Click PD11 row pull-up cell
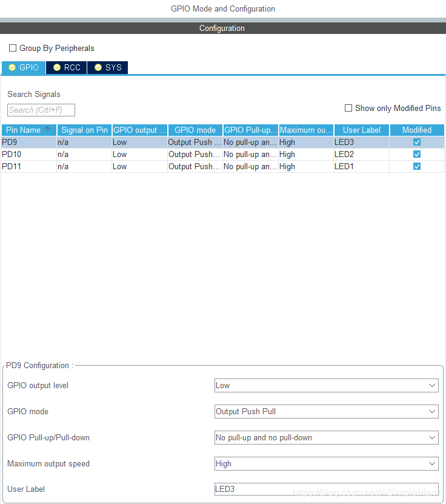 pos(250,167)
